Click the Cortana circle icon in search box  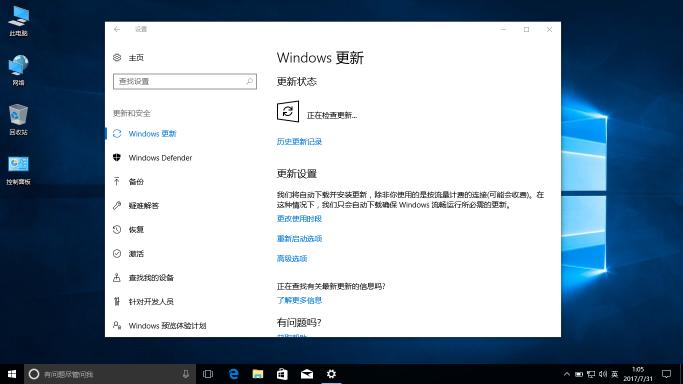coord(34,374)
